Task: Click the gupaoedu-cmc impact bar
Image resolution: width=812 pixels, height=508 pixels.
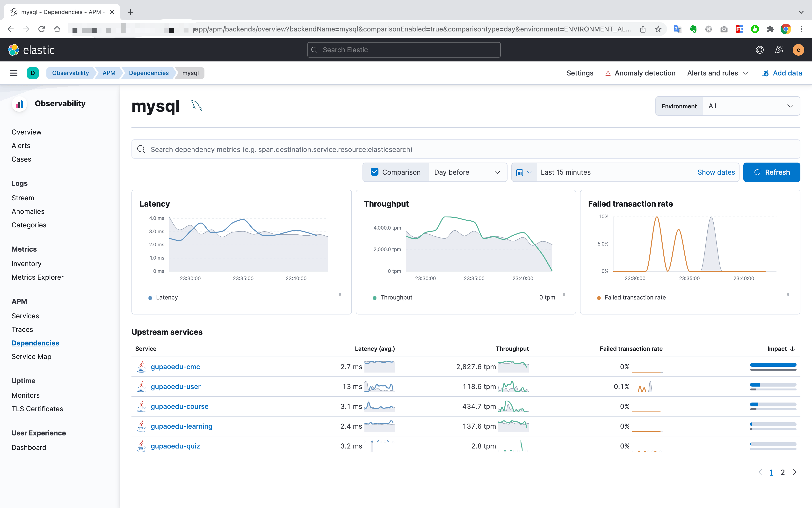Action: click(773, 366)
